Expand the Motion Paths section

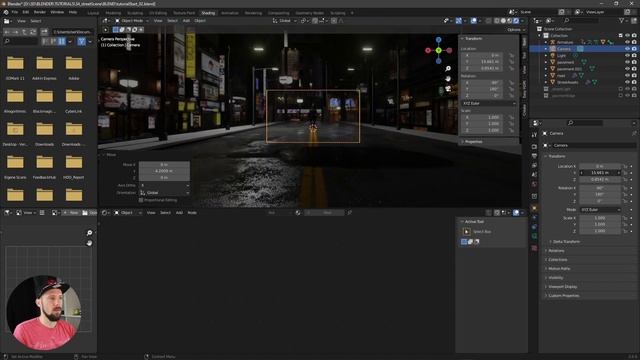[x=558, y=269]
